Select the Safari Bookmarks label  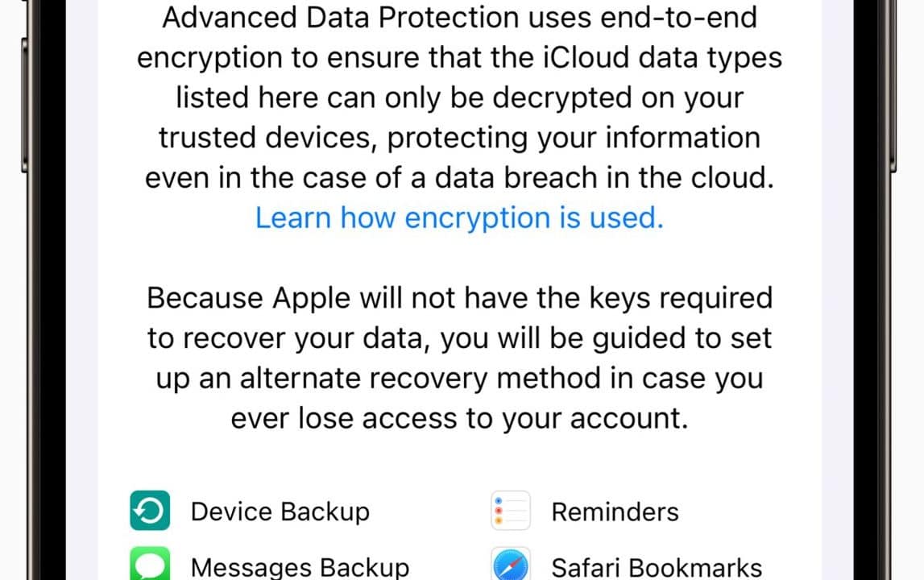[x=657, y=567]
